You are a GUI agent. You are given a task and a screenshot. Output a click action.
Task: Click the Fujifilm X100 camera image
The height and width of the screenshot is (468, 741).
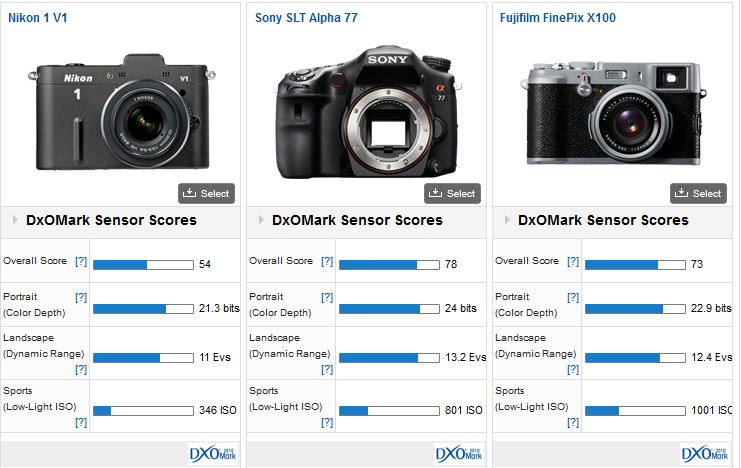[x=613, y=113]
